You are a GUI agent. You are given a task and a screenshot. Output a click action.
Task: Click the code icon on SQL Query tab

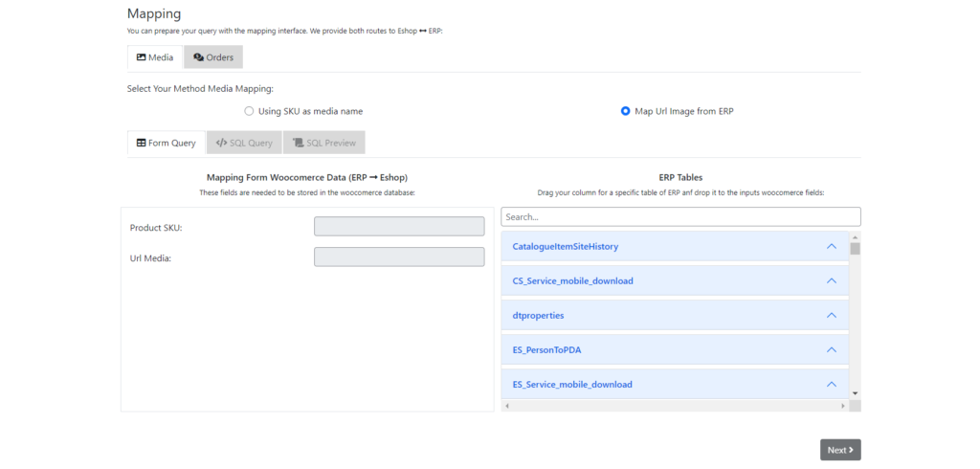[x=221, y=143]
